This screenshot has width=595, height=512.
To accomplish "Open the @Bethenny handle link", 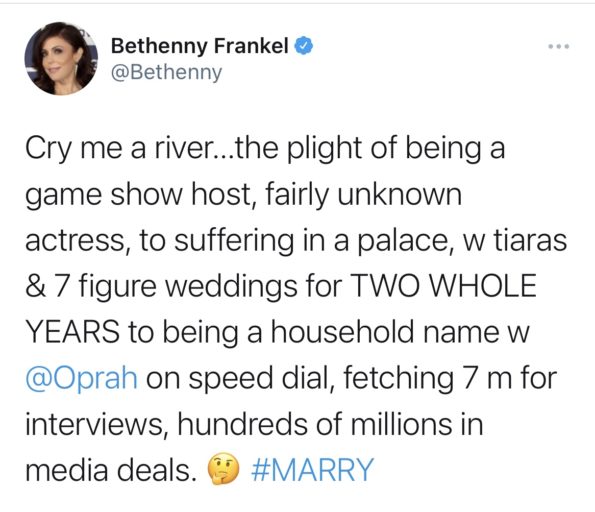I will (166, 72).
